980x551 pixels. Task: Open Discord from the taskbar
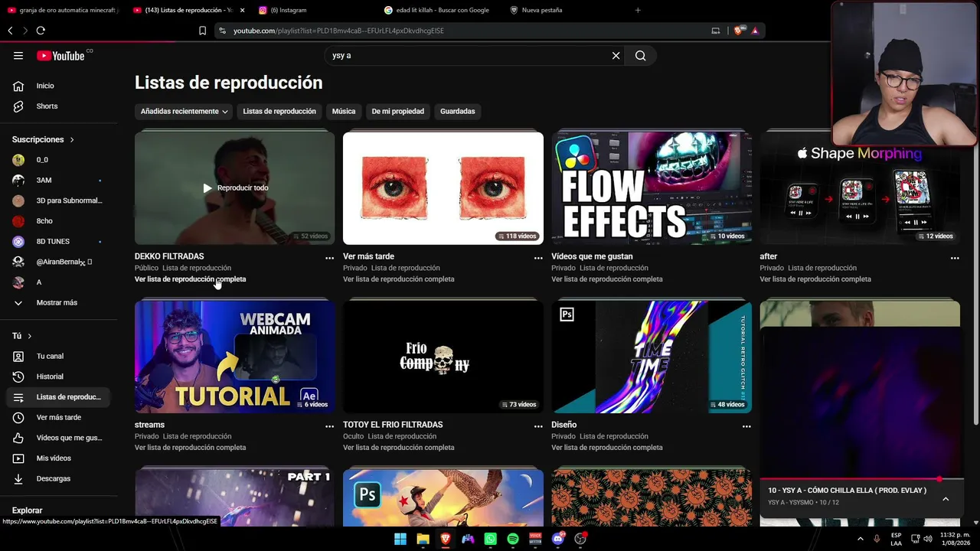[558, 539]
